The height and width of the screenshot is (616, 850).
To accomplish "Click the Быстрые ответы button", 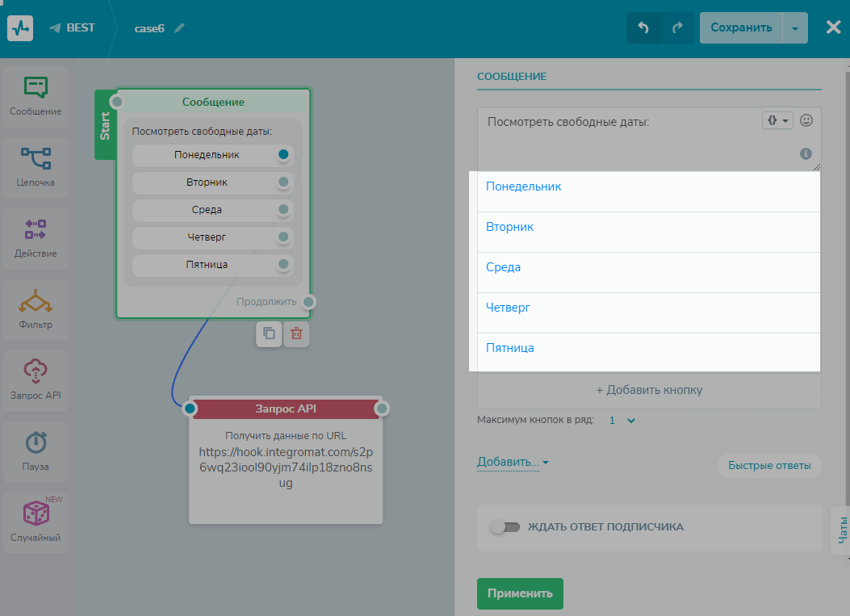I will 768,466.
